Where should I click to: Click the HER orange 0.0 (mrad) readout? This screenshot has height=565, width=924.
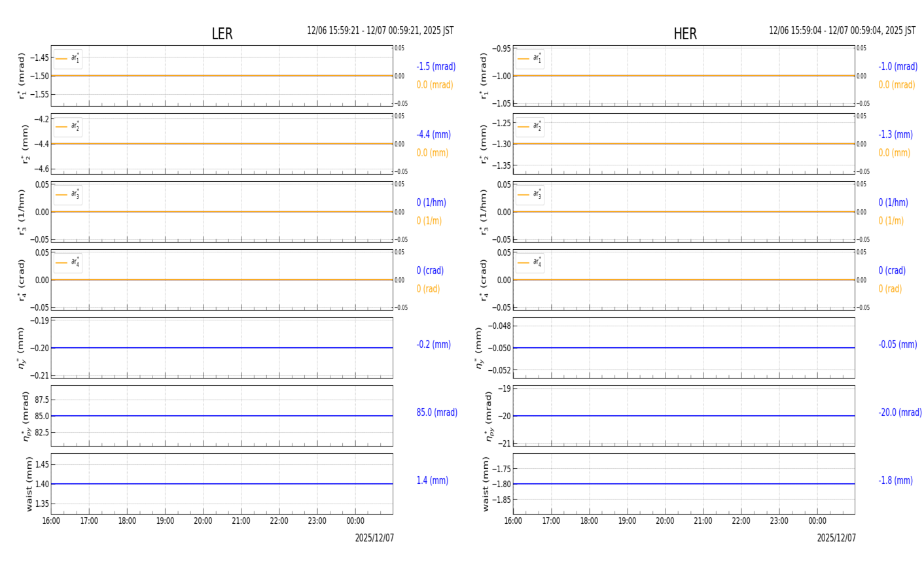pyautogui.click(x=897, y=85)
